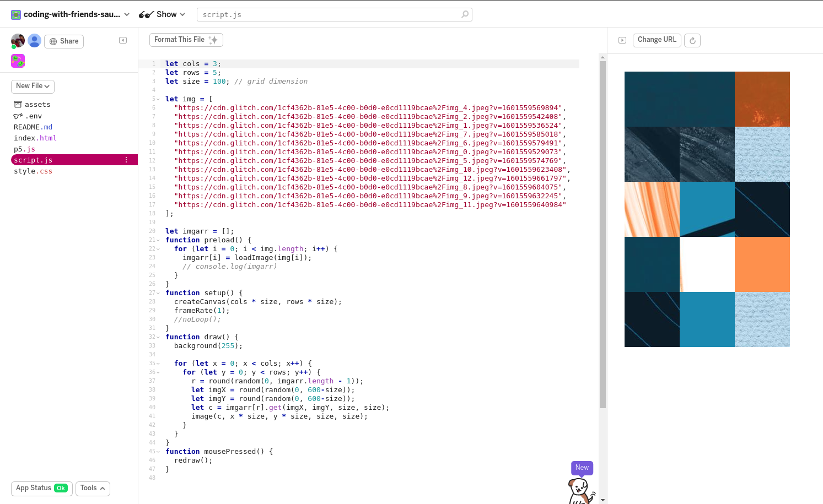Collapse the for loop fold at line 22
The image size is (823, 504).
pos(158,249)
